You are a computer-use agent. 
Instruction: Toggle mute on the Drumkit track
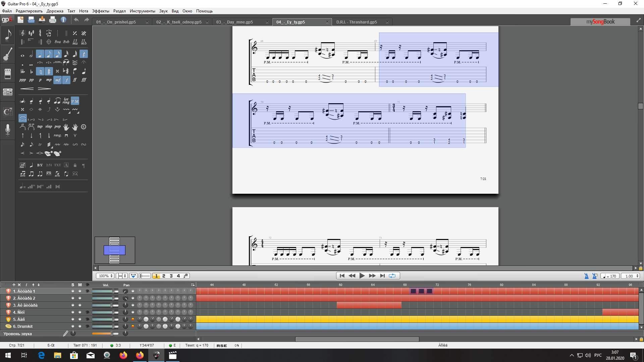80,326
